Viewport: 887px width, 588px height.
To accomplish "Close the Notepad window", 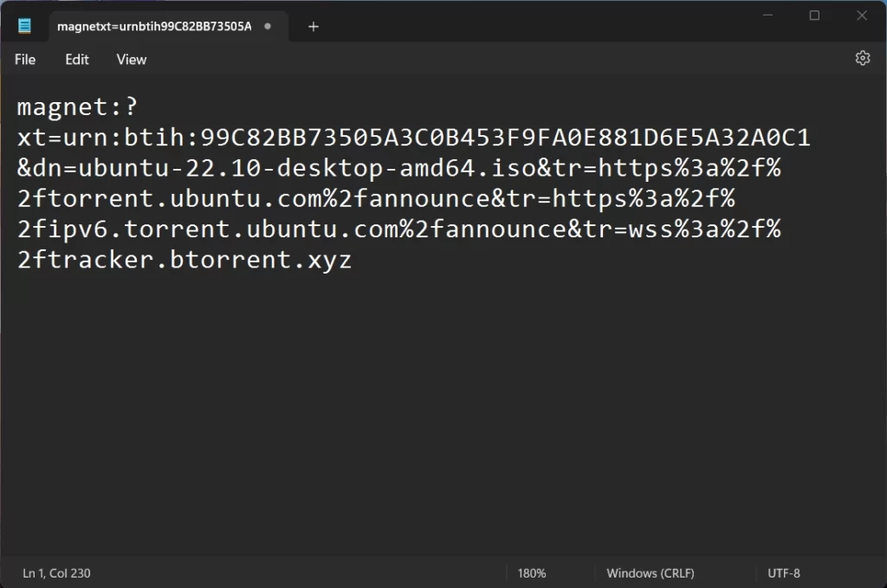I will 862,16.
